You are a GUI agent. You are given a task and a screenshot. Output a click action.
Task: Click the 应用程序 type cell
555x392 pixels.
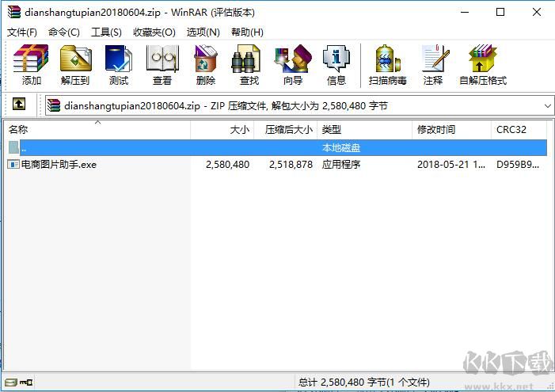coord(341,164)
